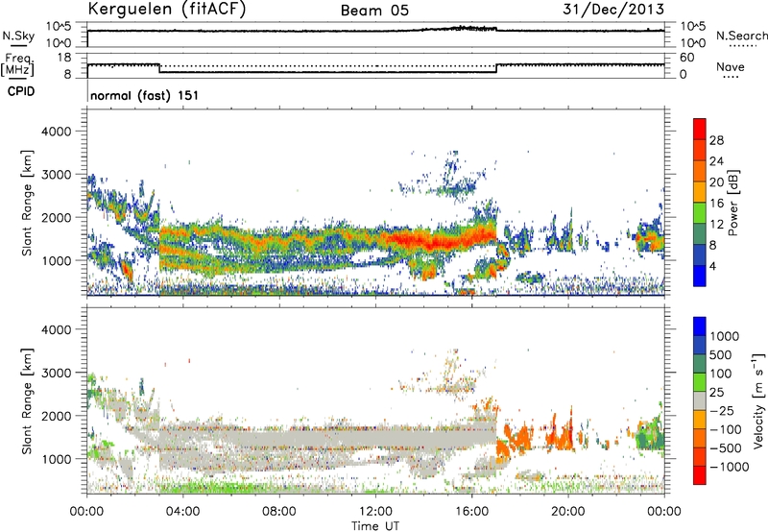This screenshot has width=768, height=532.
Task: Pick the Velocity segment between -25 and -100
Action: pos(700,420)
